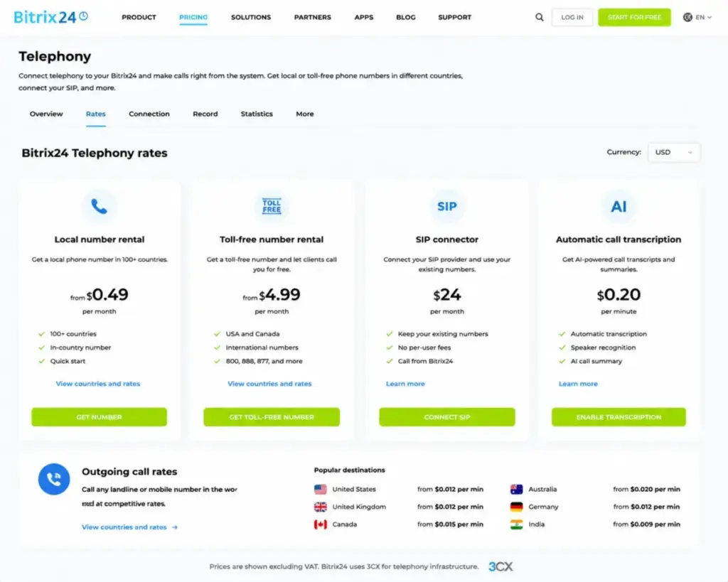Click the No per-user fees feature text
728x582 pixels.
pos(424,347)
